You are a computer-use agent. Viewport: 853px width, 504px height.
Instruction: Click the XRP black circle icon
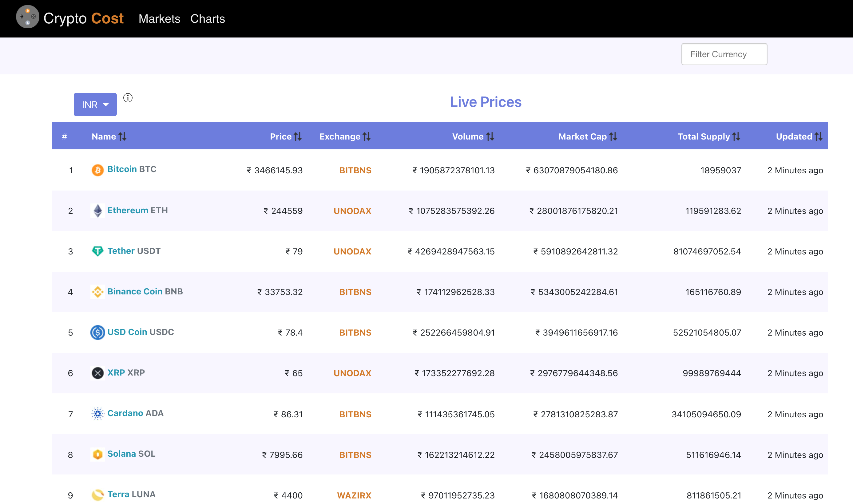[x=97, y=373]
